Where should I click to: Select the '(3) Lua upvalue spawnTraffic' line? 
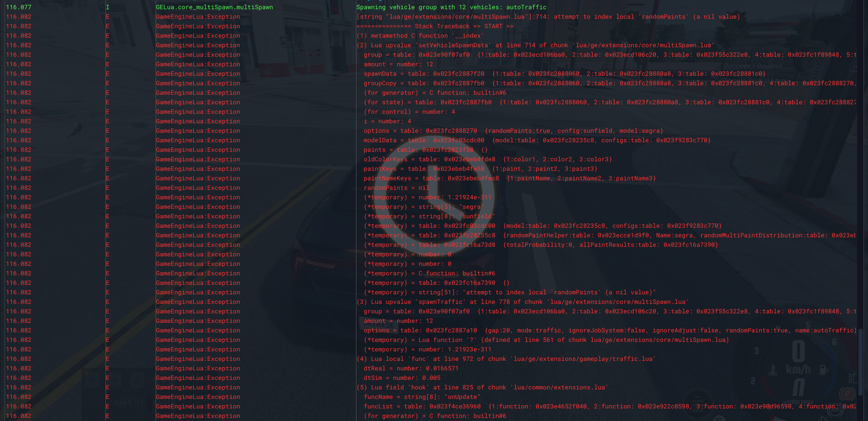point(523,302)
